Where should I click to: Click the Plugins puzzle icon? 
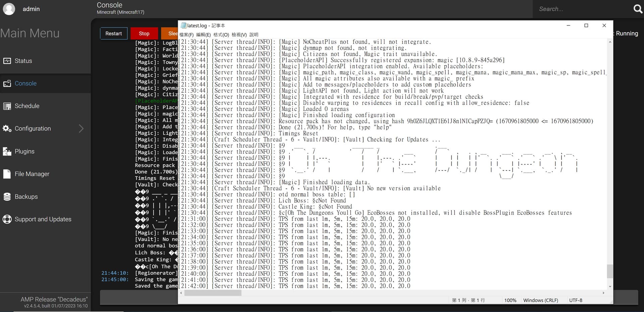tap(7, 151)
